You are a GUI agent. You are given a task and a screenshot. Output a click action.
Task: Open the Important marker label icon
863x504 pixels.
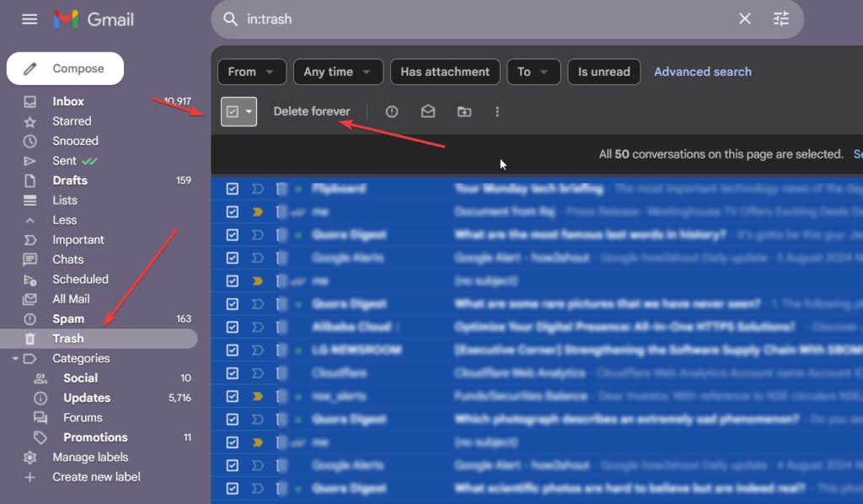tap(29, 240)
